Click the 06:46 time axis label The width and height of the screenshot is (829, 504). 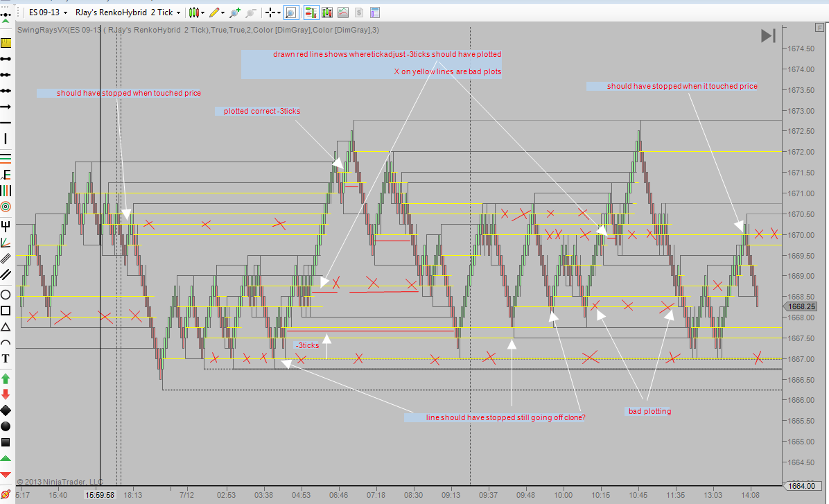(x=338, y=496)
